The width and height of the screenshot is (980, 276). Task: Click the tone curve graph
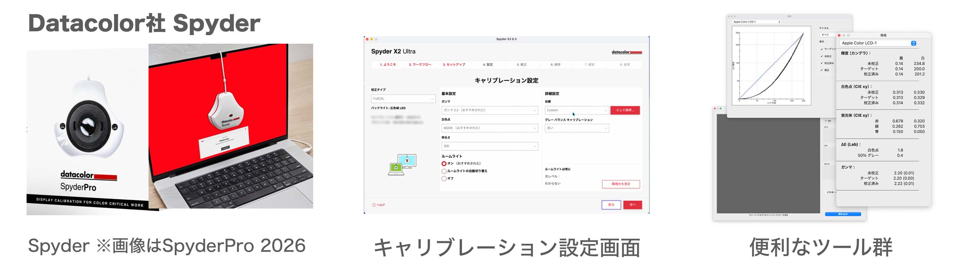click(x=771, y=66)
